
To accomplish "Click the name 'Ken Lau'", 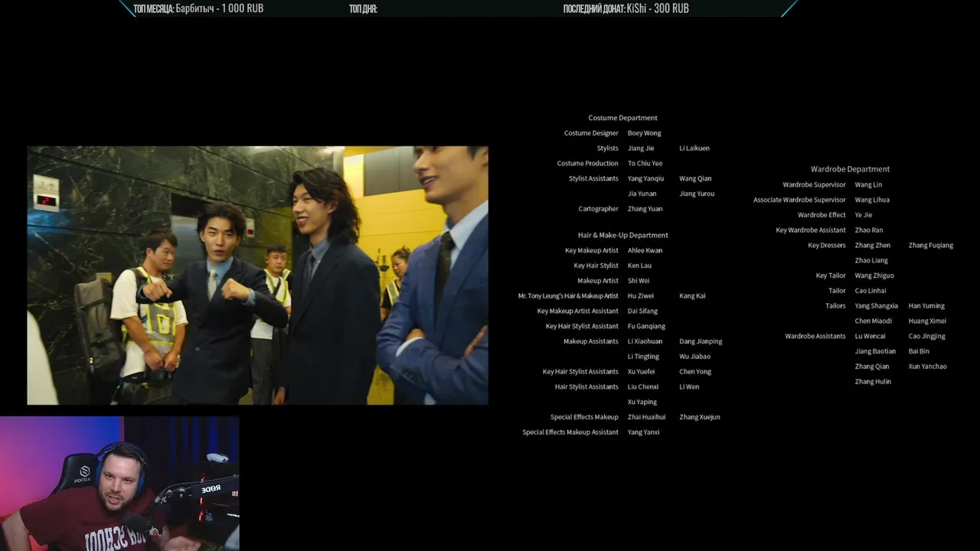I will [639, 266].
